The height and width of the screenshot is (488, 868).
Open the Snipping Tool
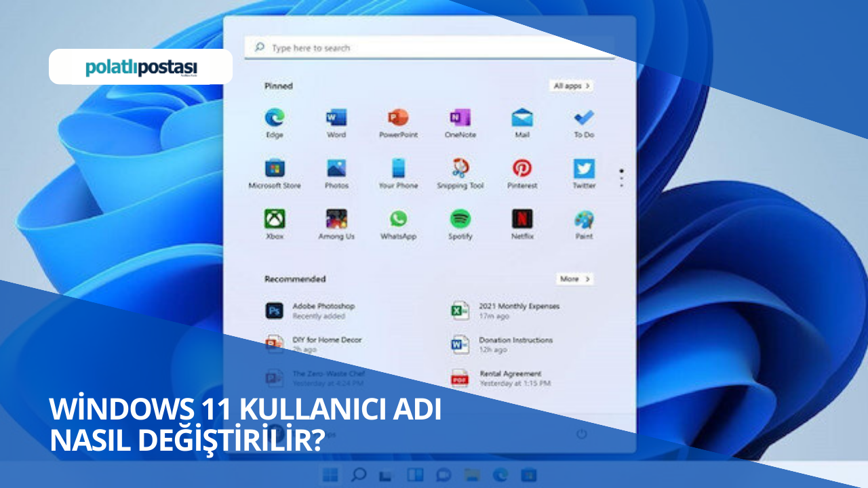(460, 168)
